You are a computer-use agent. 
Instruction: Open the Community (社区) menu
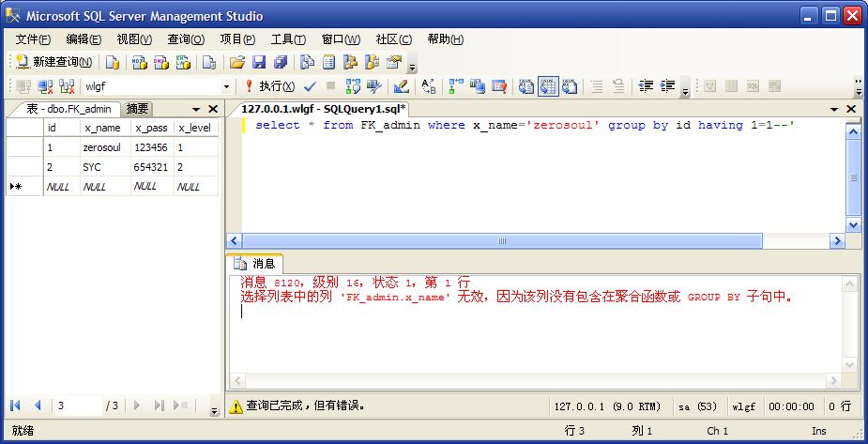pos(393,39)
